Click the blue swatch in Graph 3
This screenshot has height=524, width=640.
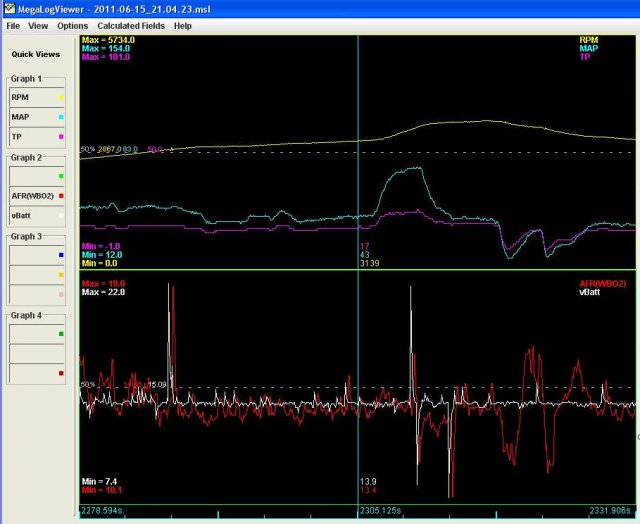pos(61,255)
